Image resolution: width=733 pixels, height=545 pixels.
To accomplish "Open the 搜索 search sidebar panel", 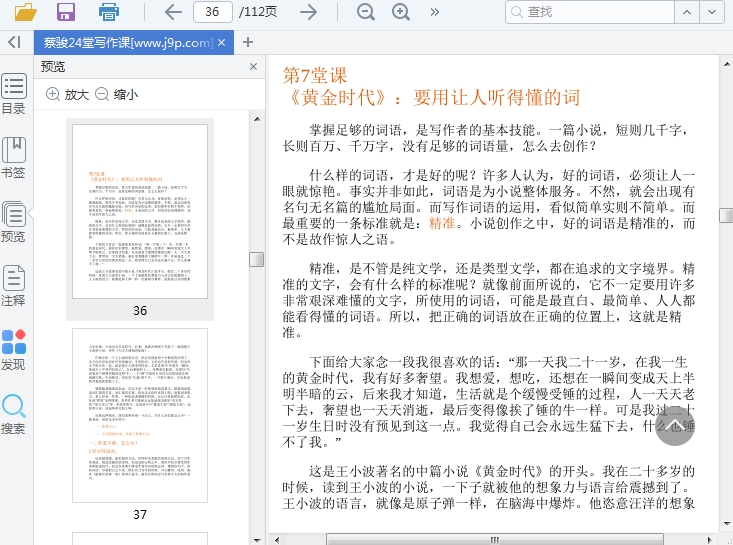I will pos(14,414).
